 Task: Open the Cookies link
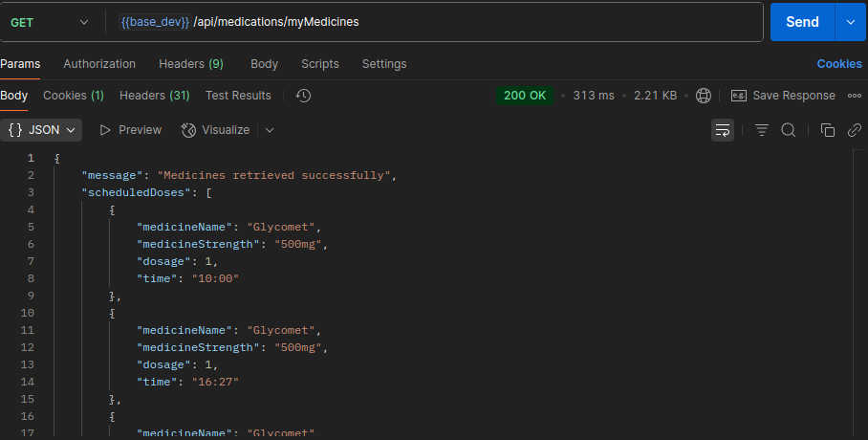pos(838,64)
